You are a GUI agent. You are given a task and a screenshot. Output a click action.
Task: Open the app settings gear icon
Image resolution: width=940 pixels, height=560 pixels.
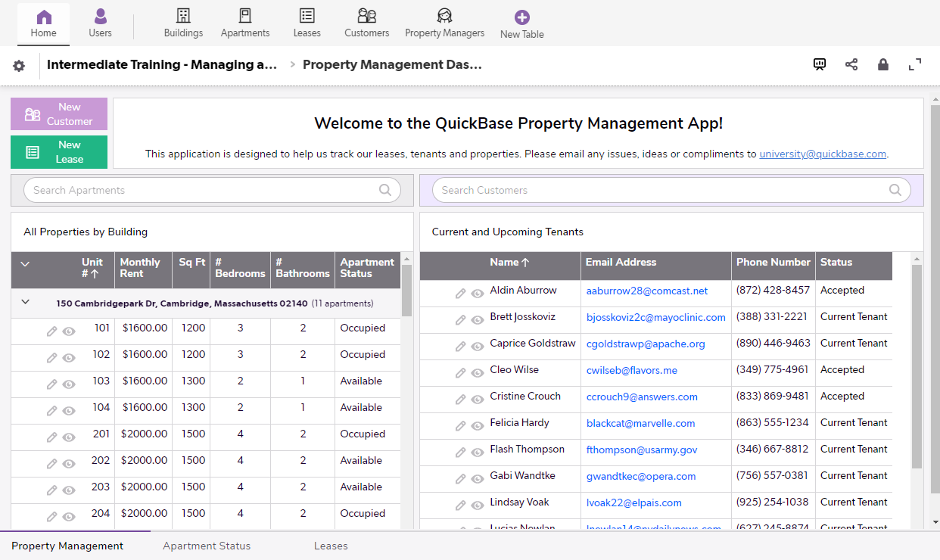pyautogui.click(x=19, y=66)
